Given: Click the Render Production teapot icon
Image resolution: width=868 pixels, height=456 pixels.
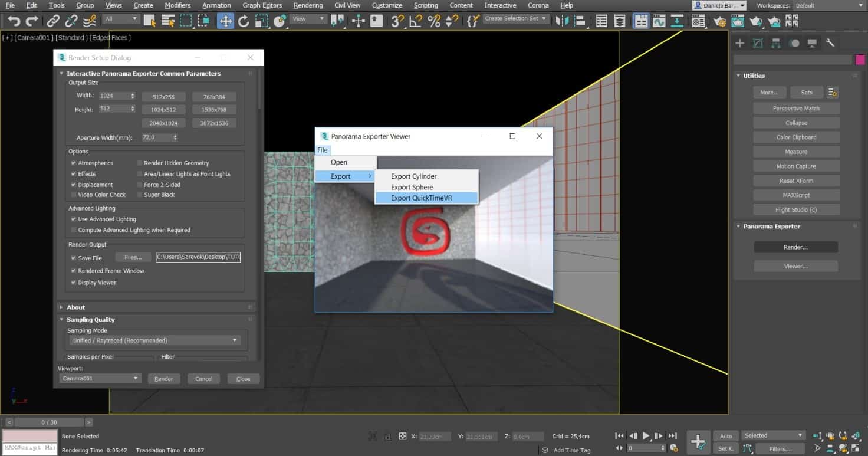Looking at the screenshot, I should click(x=757, y=21).
